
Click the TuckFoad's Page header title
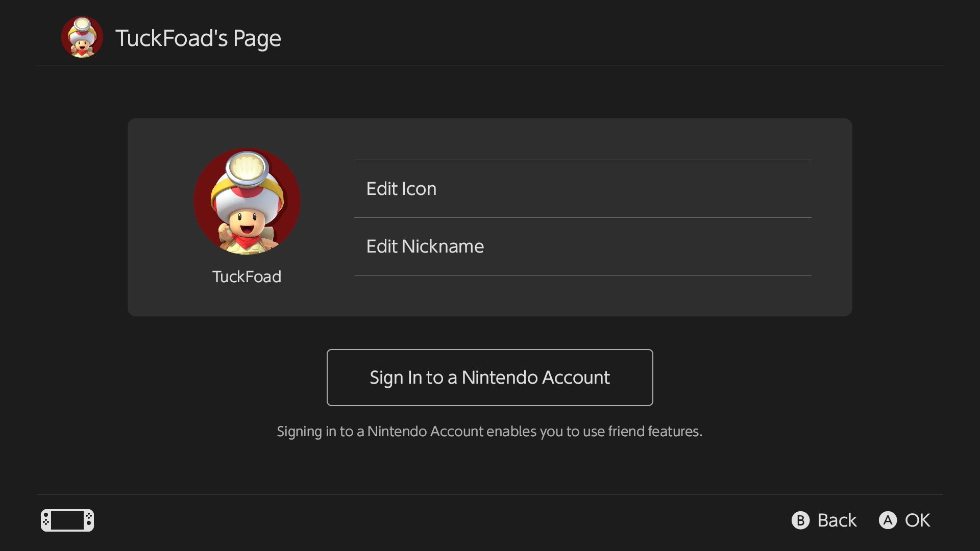click(x=198, y=38)
